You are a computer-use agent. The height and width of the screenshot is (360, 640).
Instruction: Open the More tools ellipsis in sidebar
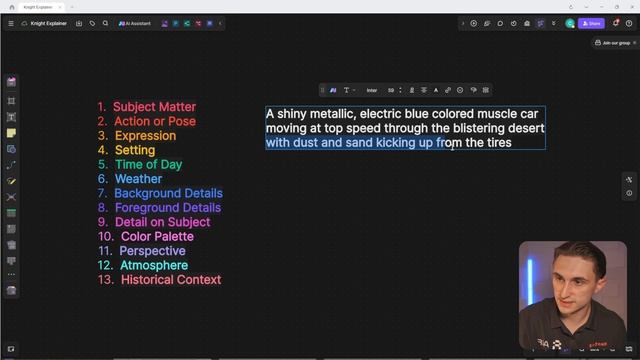(x=11, y=274)
